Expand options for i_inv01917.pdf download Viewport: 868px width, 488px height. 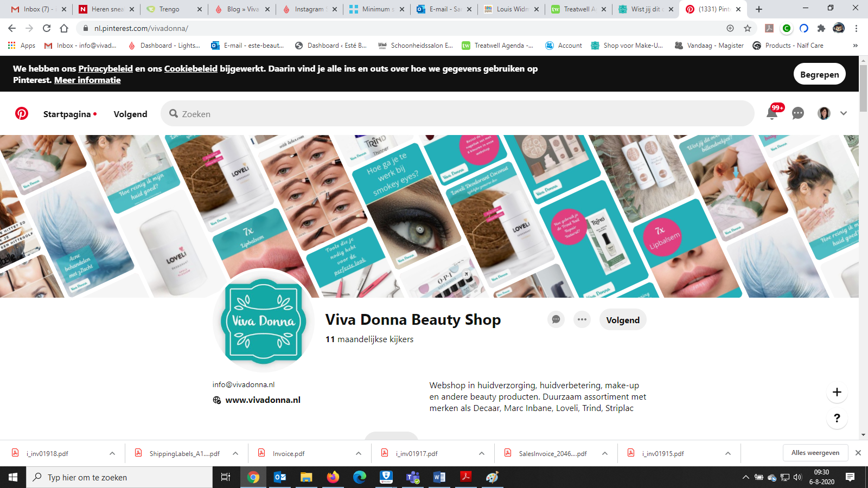coord(482,453)
